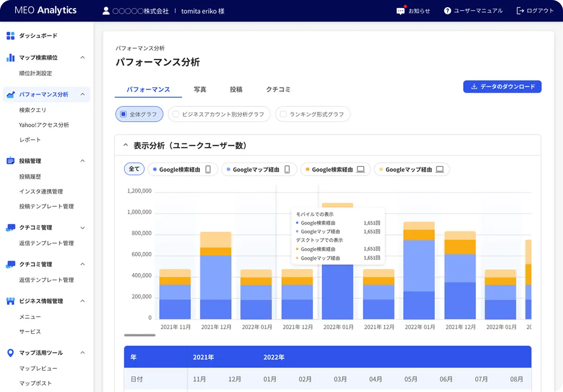The height and width of the screenshot is (392, 563).
Task: Click the 投稿管理 document icon
Action: (11, 161)
